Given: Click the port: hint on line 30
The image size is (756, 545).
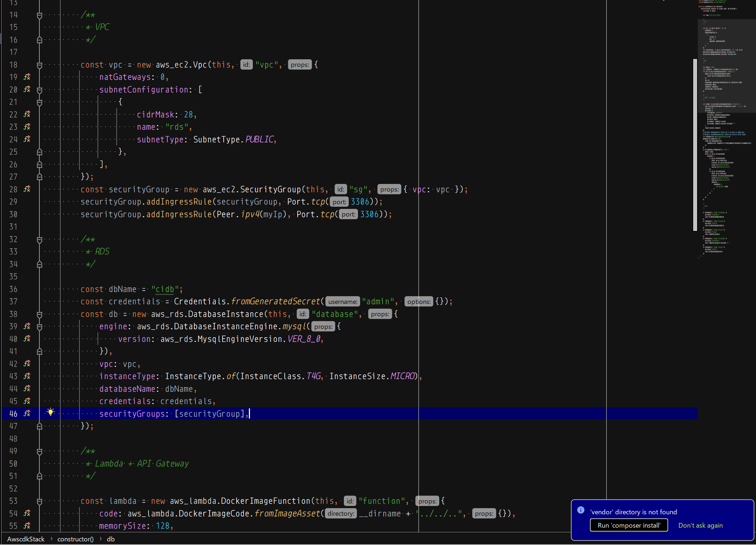Looking at the screenshot, I should click(349, 214).
